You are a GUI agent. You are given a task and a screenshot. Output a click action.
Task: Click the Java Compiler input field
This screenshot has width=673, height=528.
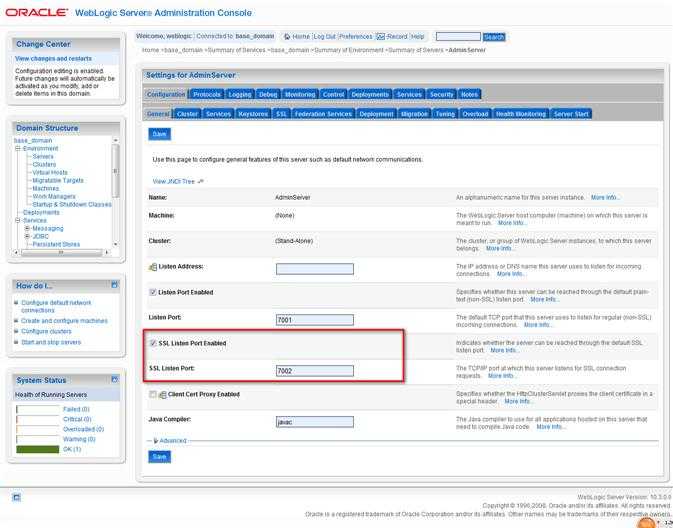click(x=315, y=422)
